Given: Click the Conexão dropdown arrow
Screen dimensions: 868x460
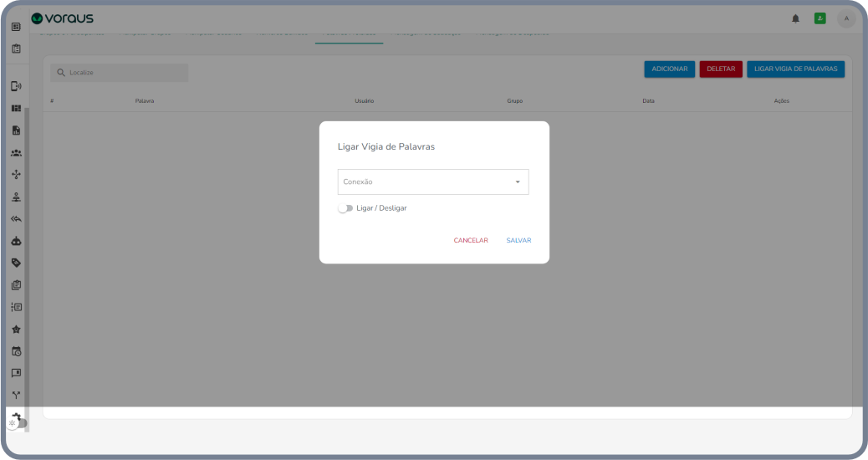Looking at the screenshot, I should 518,182.
